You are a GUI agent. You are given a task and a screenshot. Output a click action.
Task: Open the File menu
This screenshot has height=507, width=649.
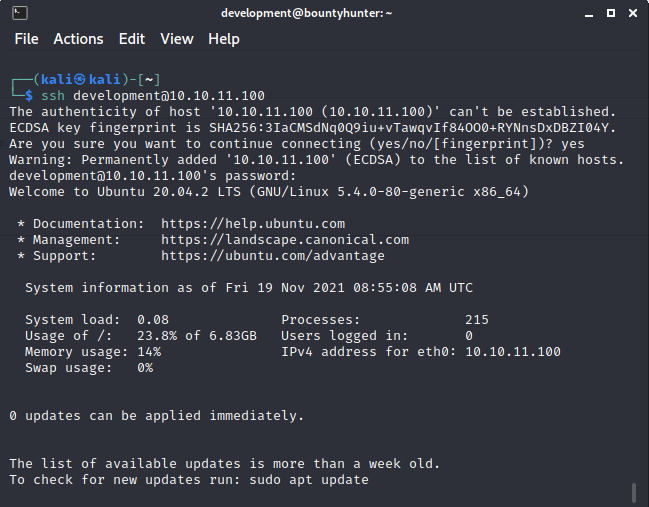click(26, 39)
